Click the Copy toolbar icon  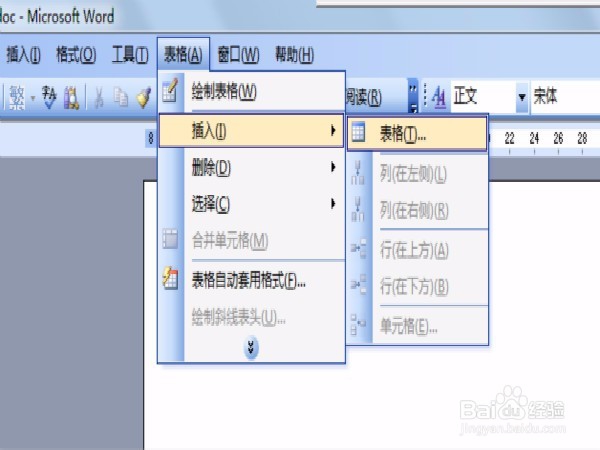coord(121,97)
